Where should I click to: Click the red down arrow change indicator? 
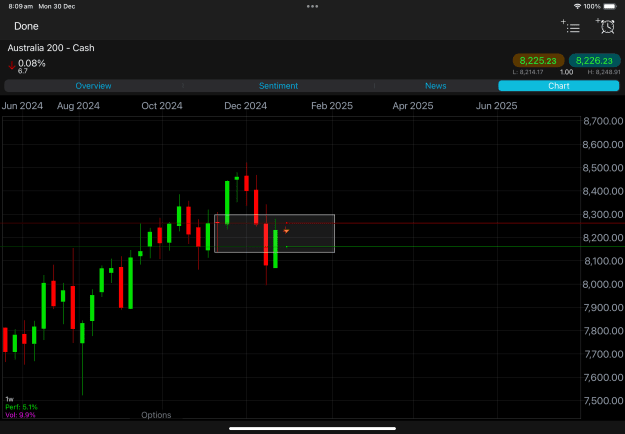point(12,65)
